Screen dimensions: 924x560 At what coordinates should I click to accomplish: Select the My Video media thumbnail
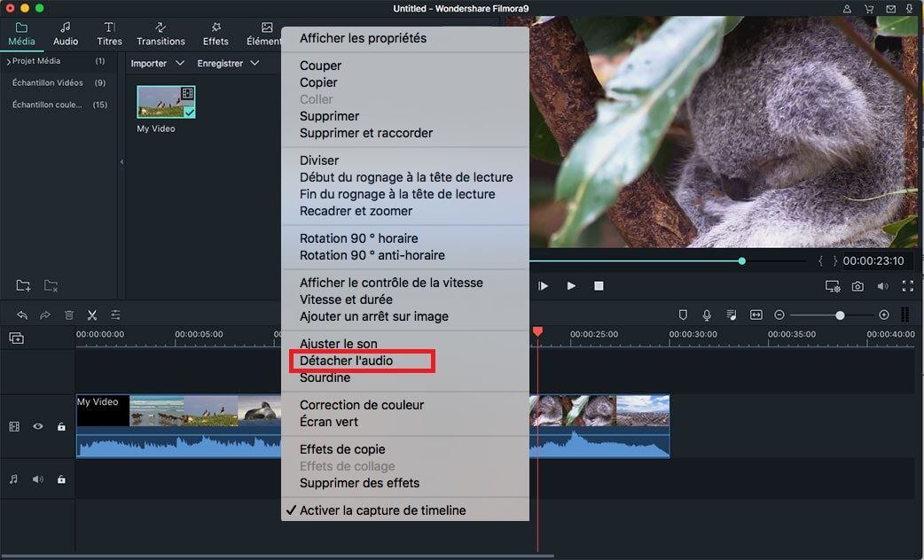tap(166, 102)
